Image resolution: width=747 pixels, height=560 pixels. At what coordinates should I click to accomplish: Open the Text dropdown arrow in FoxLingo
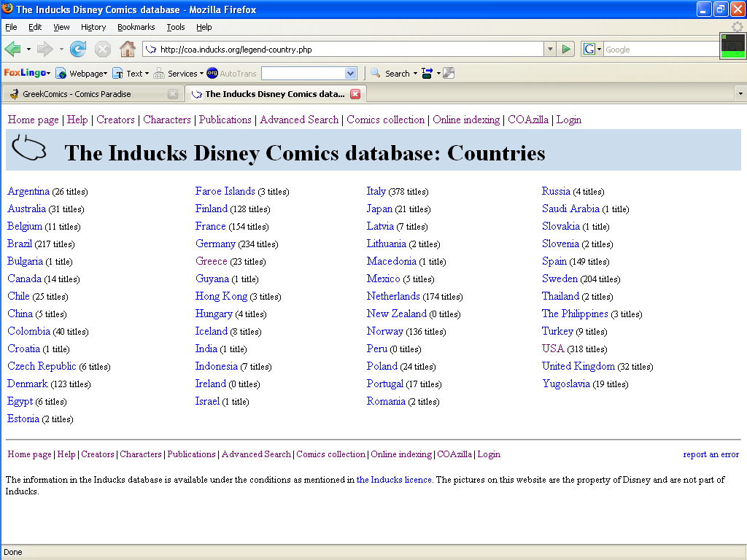point(147,74)
